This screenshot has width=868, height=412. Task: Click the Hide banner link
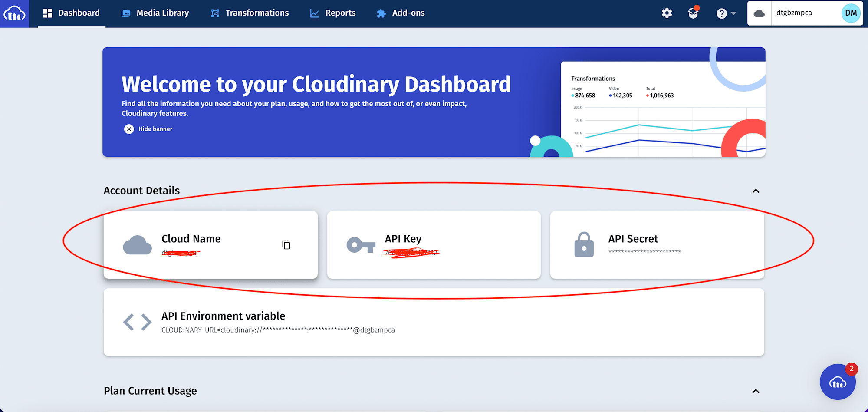pos(155,129)
